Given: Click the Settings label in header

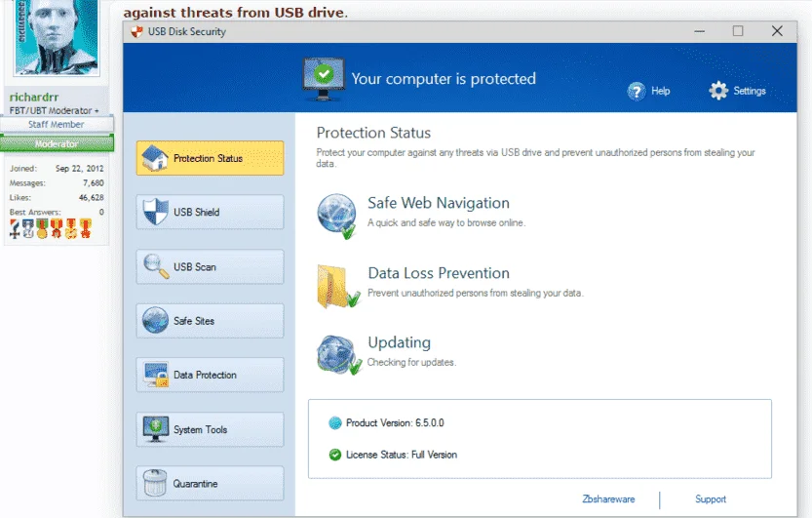Looking at the screenshot, I should tap(750, 91).
